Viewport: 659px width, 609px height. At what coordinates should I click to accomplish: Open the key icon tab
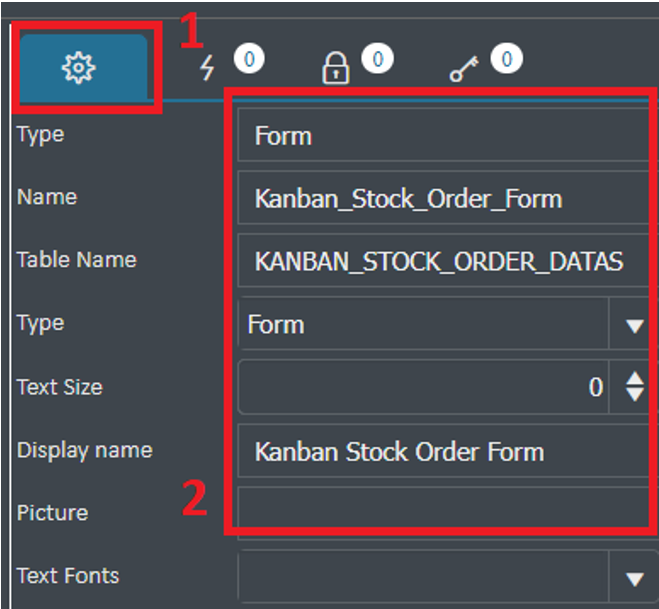pos(464,69)
